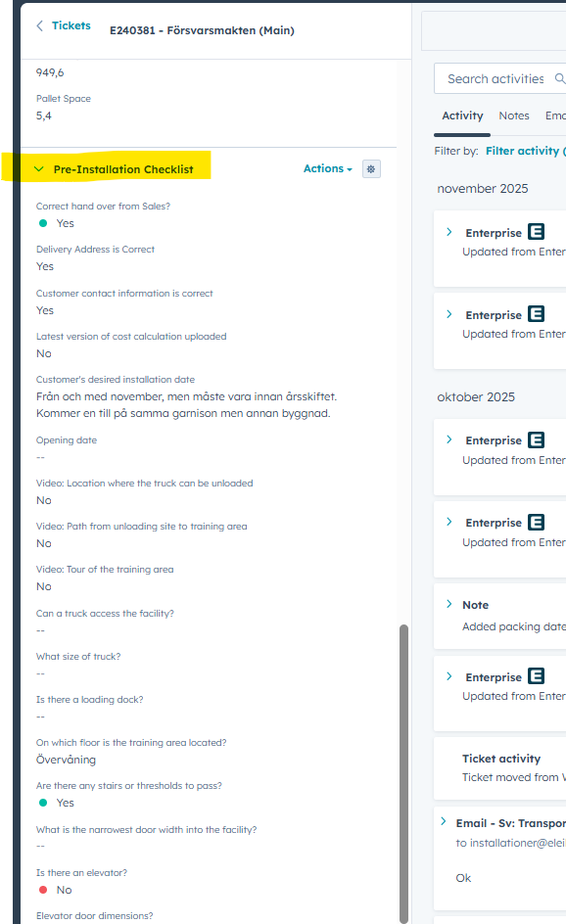Switch to the Notes tab

[513, 115]
